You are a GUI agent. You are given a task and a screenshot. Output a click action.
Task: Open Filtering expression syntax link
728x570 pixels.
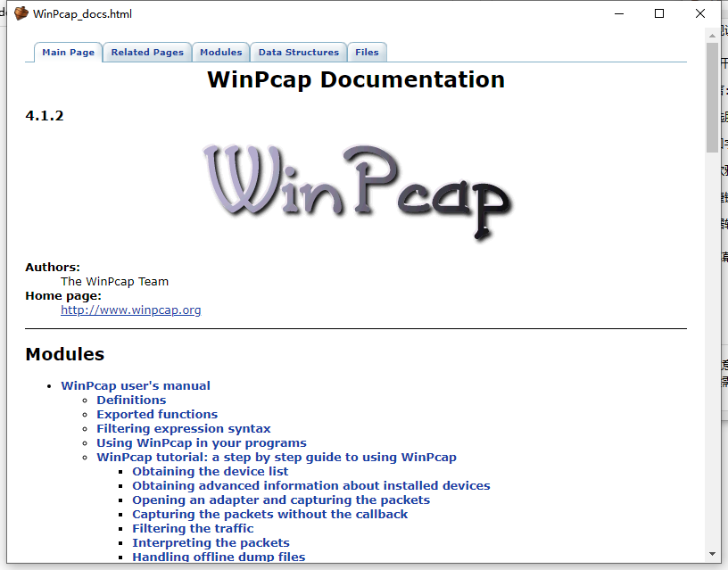coord(184,429)
